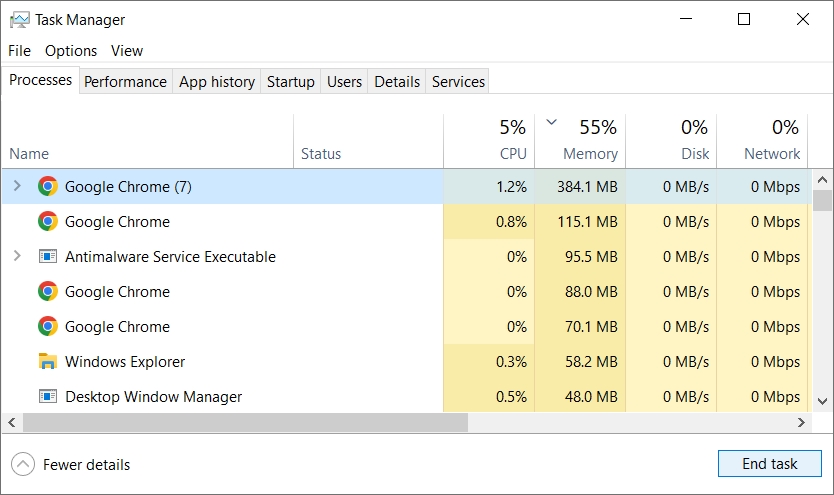
Task: Switch to the Performance tab
Action: pyautogui.click(x=126, y=82)
